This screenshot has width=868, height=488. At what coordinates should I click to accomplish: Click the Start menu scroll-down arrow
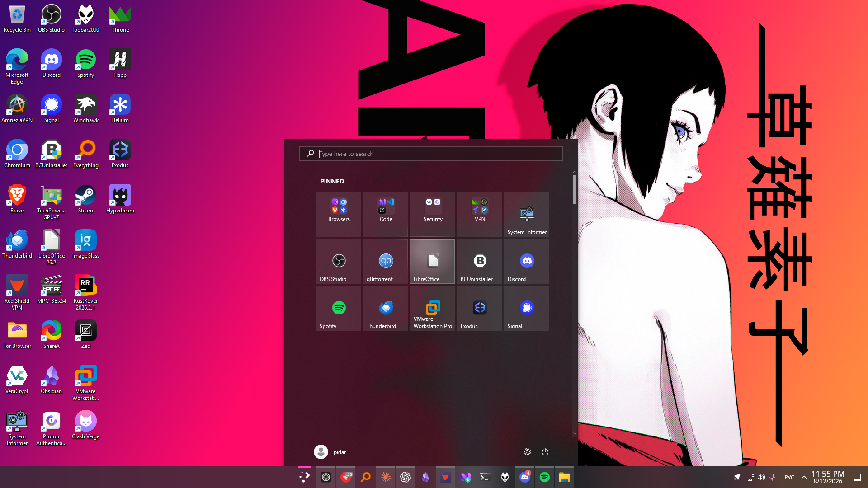[575, 433]
